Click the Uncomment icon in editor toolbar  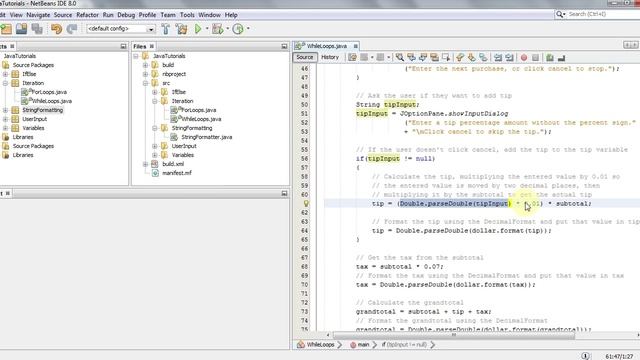click(x=561, y=58)
